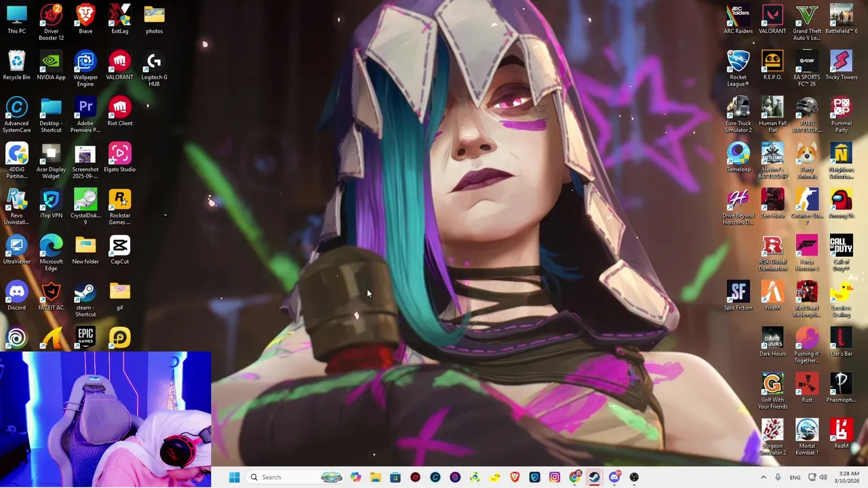The width and height of the screenshot is (868, 488).
Task: Open Red Dead Redemption shortcut
Action: [x=807, y=299]
